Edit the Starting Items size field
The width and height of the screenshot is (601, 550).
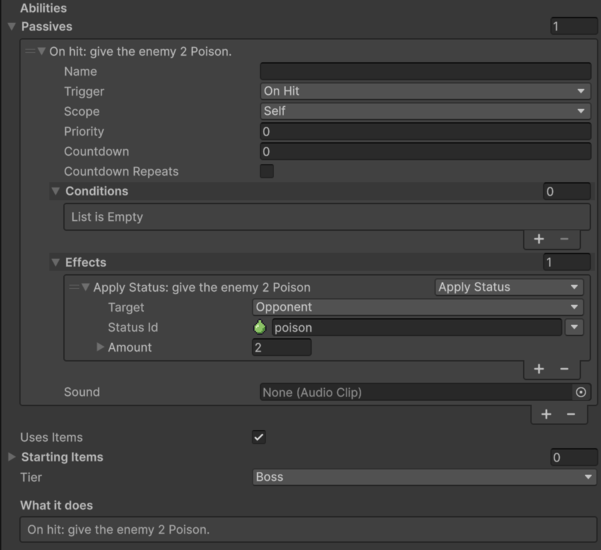(574, 457)
